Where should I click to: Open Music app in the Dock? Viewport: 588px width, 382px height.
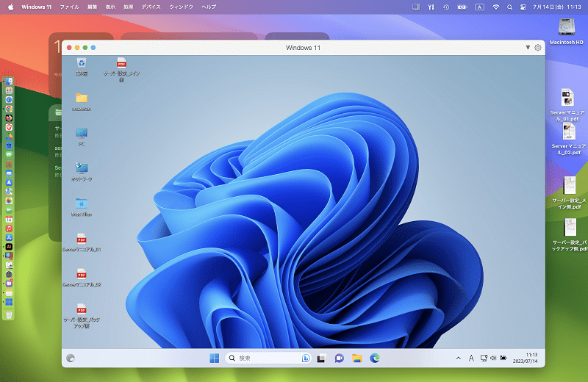pyautogui.click(x=9, y=228)
